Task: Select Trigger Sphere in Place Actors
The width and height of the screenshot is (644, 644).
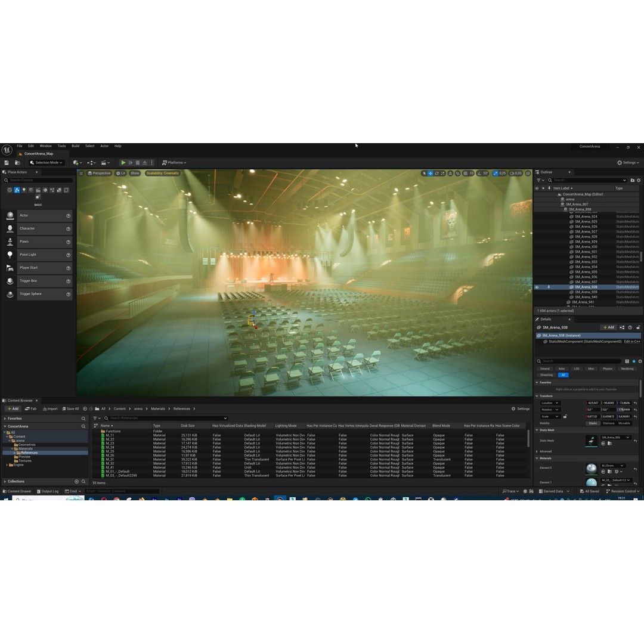Action: point(38,294)
